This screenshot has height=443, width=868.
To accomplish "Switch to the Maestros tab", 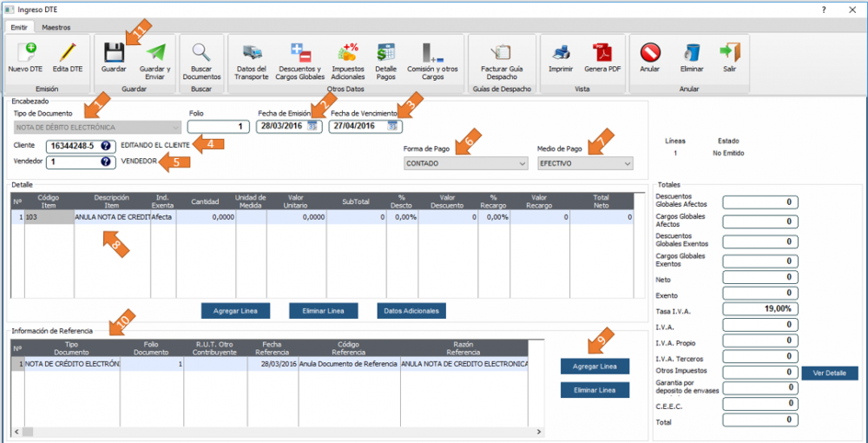I will [x=56, y=28].
